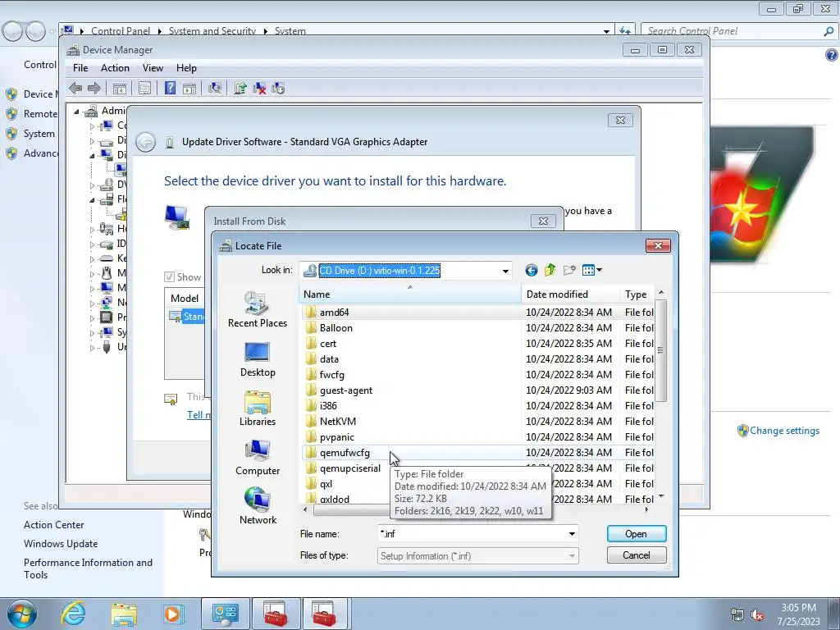Open Computer in Locate File sidebar

(x=257, y=458)
